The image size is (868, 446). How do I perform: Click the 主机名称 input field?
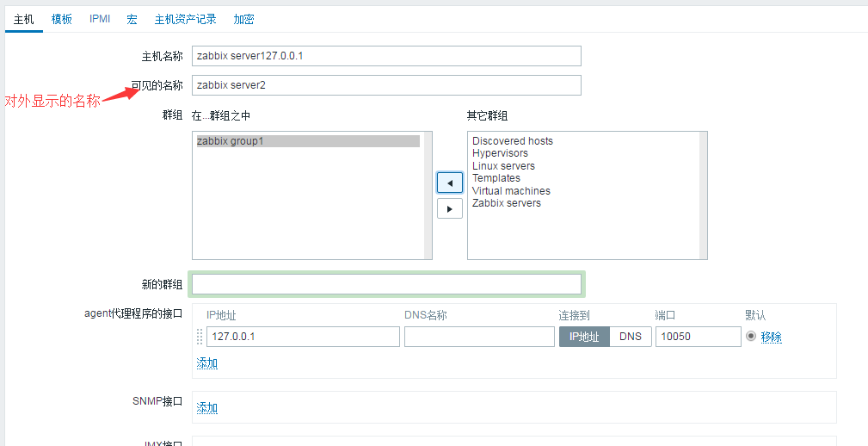[386, 56]
